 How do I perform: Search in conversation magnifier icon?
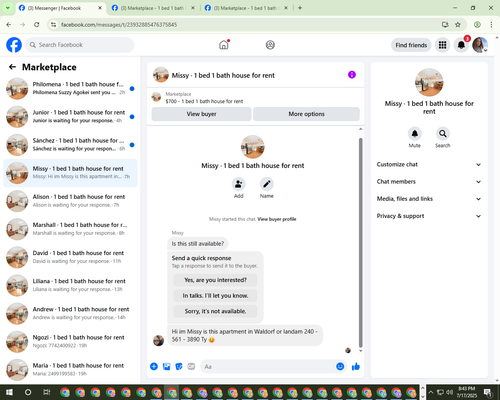click(x=443, y=134)
